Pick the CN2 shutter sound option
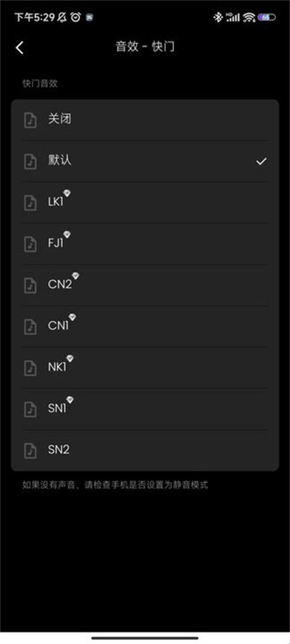The height and width of the screenshot is (644, 290). 145,285
